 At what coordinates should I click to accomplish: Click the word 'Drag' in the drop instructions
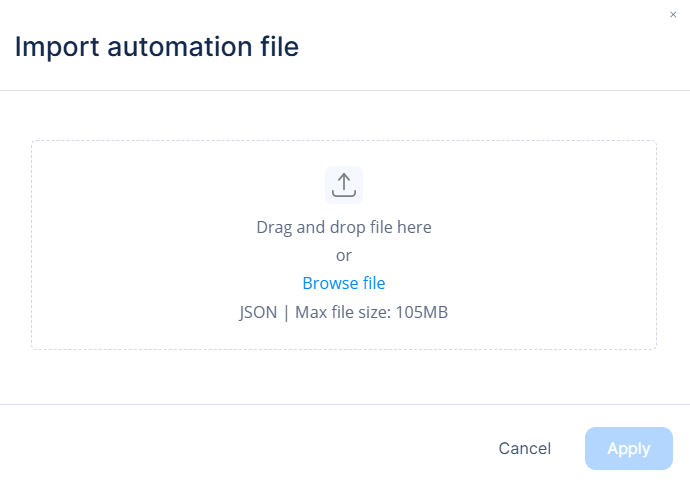[x=274, y=228]
